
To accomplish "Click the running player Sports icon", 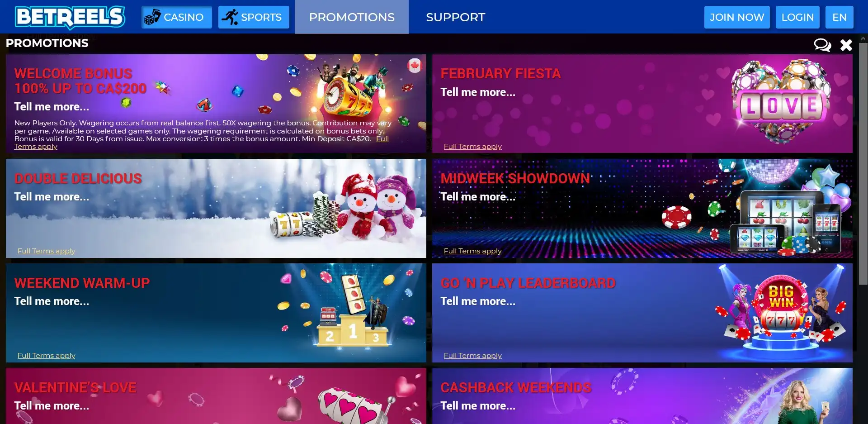I will [x=230, y=17].
